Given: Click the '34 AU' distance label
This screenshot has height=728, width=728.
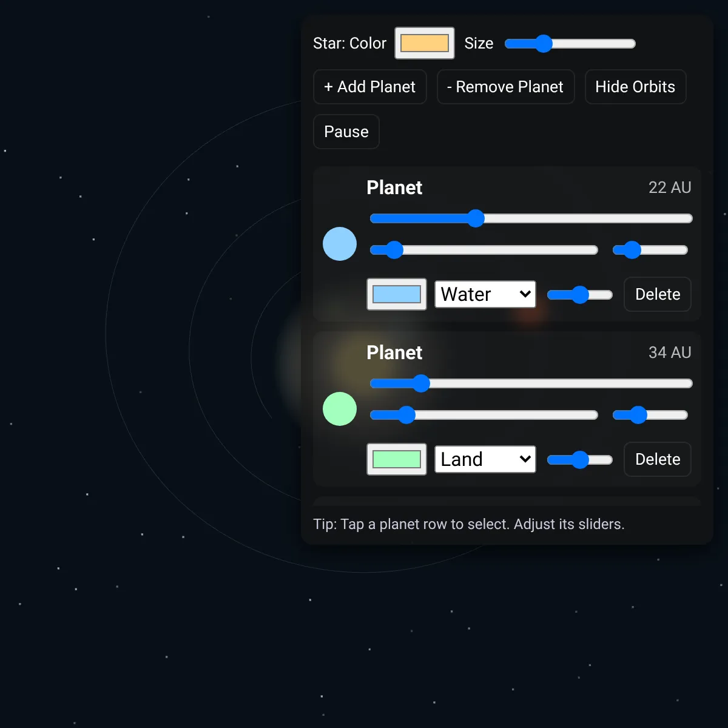Looking at the screenshot, I should coord(670,352).
